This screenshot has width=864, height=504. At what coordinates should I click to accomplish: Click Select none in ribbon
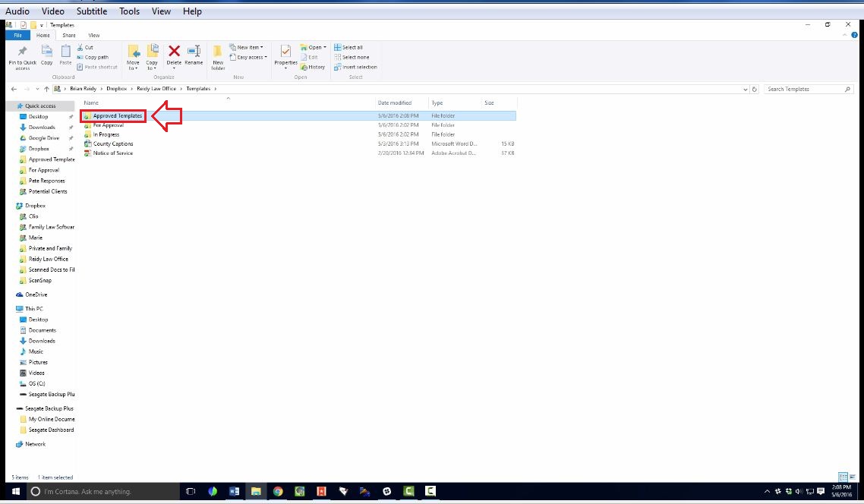[x=352, y=57]
